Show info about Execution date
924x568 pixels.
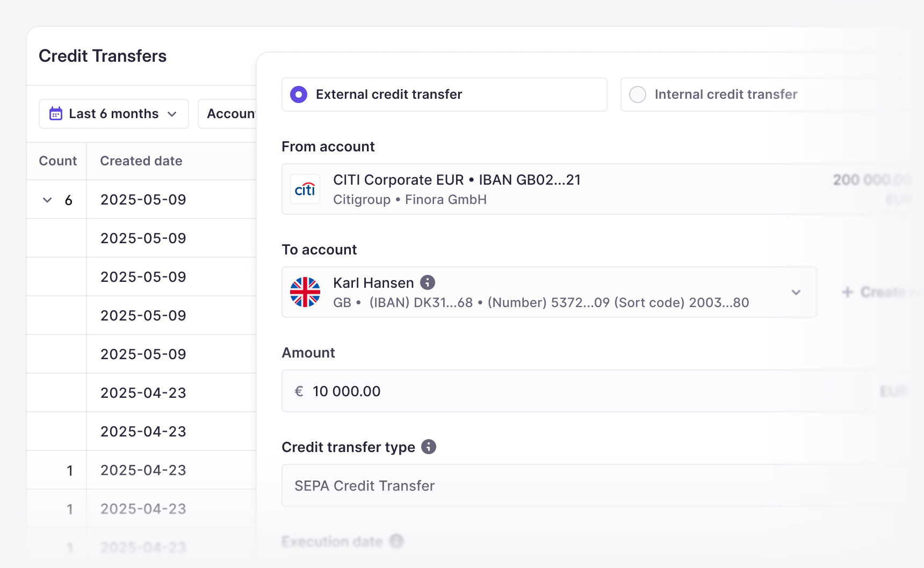[396, 541]
